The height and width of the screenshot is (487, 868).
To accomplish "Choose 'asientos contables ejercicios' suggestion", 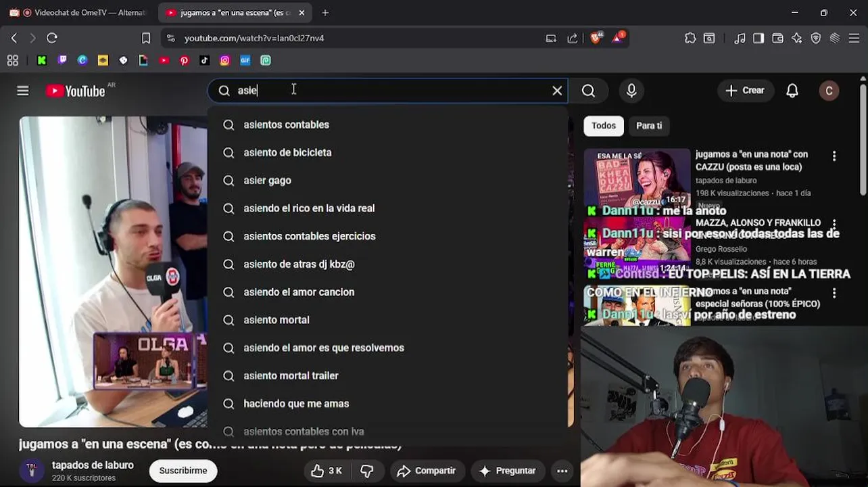I will pyautogui.click(x=388, y=236).
